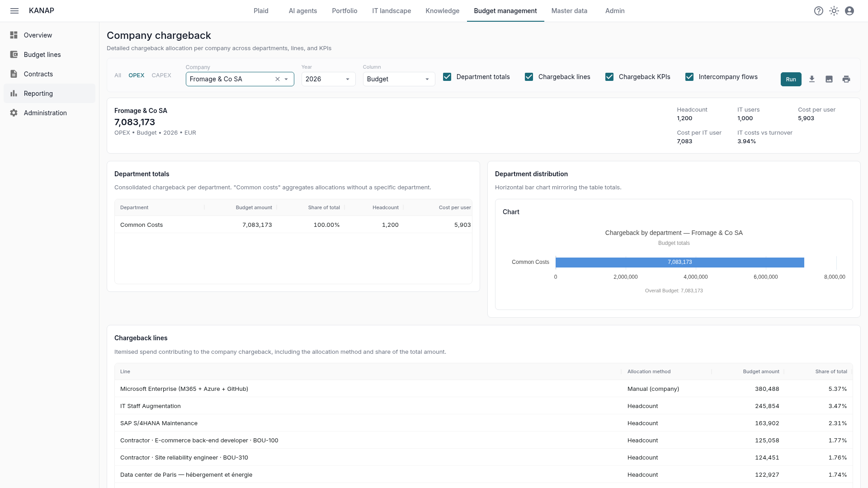Select the All spend type filter

coord(118,75)
